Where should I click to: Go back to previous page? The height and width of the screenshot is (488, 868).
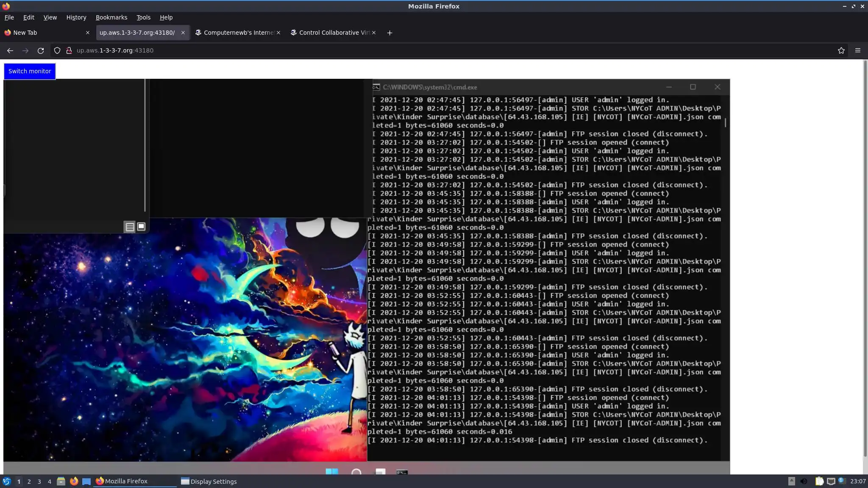click(x=10, y=50)
